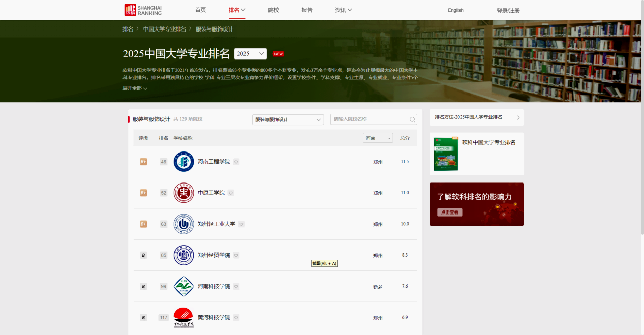Click the 河南工程学院 school emblem
Screen dimensions: 644x335
tap(183, 162)
